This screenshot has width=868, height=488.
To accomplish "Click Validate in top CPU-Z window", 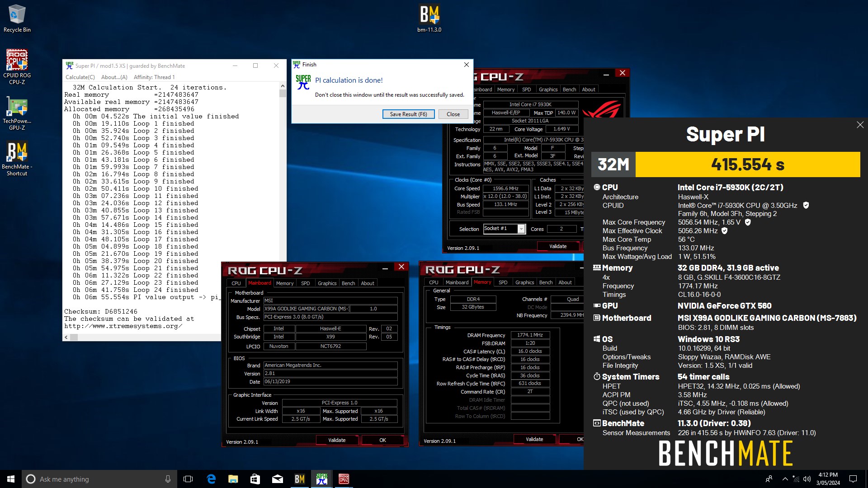I will (558, 246).
